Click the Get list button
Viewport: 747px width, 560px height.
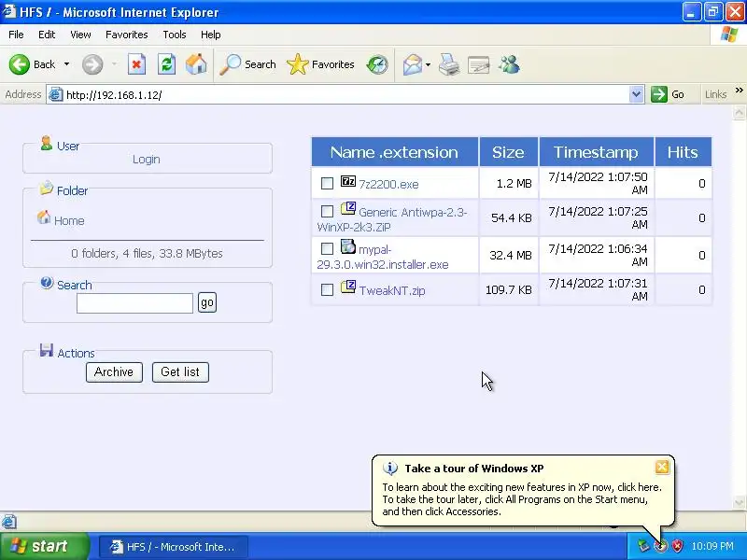[x=180, y=371]
